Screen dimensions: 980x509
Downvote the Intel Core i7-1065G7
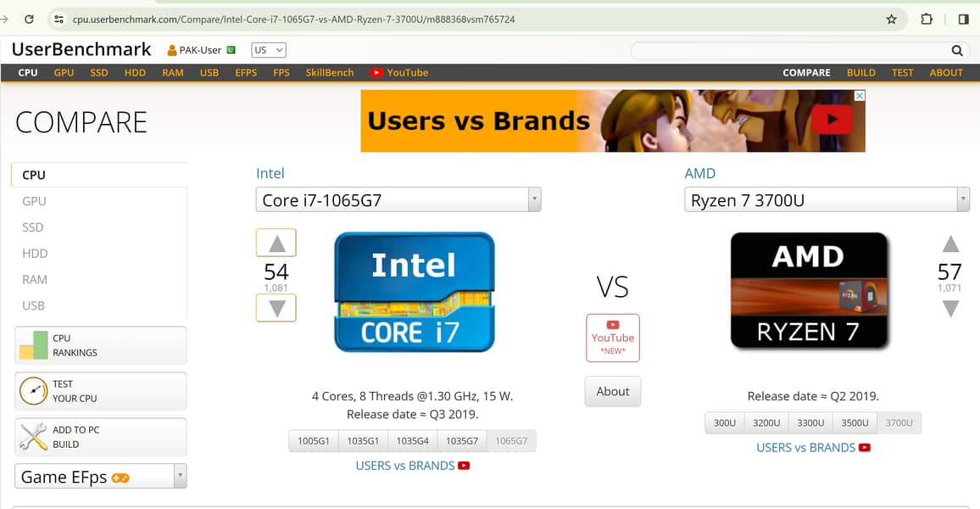point(276,308)
